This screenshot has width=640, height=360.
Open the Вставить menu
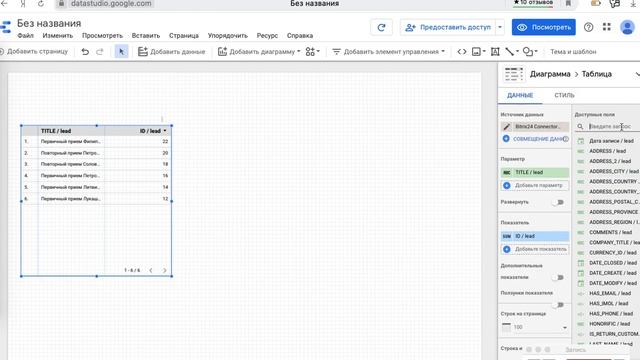click(146, 36)
